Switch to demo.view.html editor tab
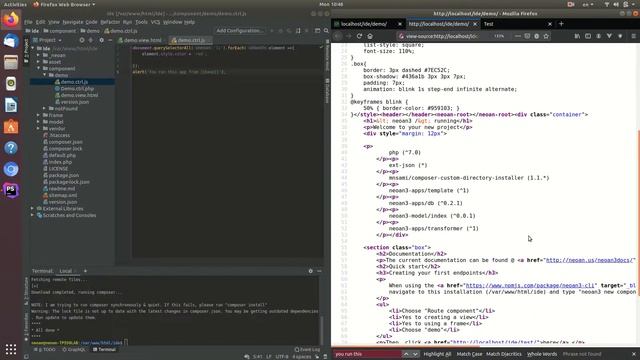The image size is (640, 360). [x=140, y=40]
